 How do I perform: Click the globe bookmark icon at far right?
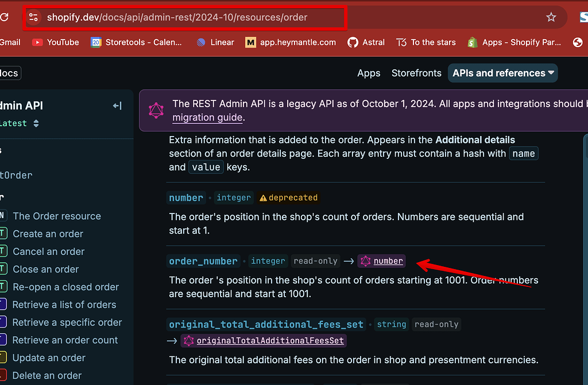point(578,42)
